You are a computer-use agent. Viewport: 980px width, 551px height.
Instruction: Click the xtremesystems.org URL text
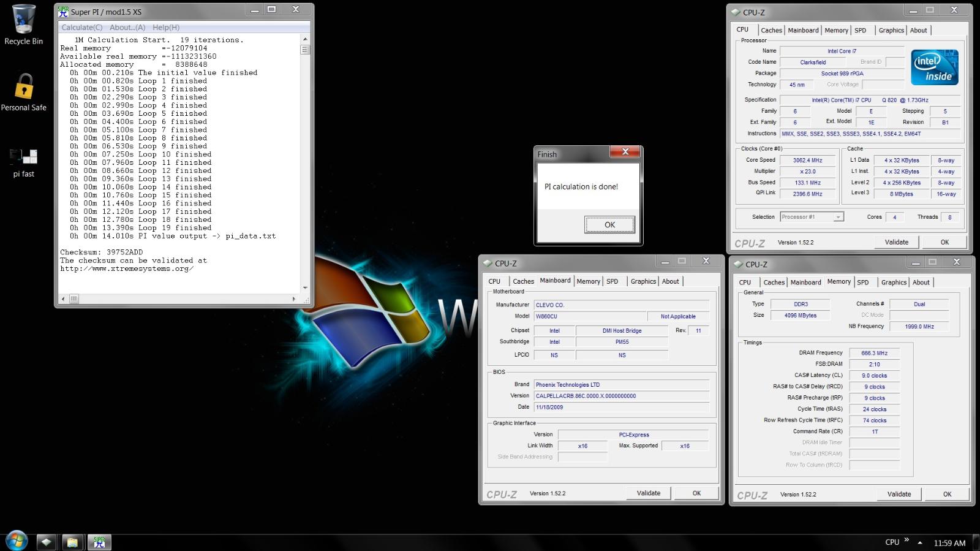pyautogui.click(x=127, y=268)
